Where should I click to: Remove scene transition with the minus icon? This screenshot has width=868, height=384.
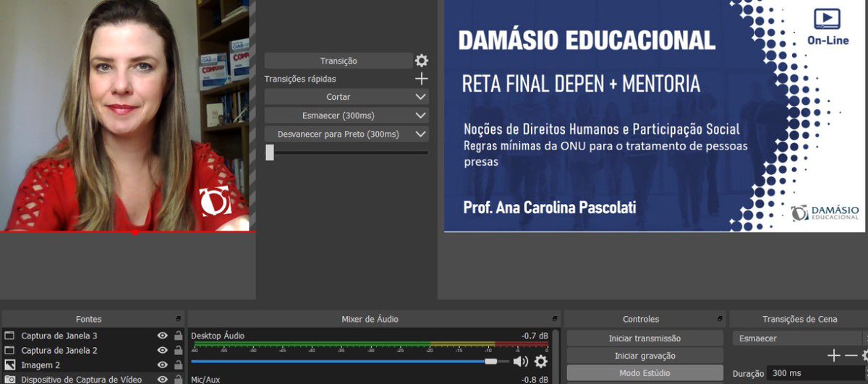[851, 356]
